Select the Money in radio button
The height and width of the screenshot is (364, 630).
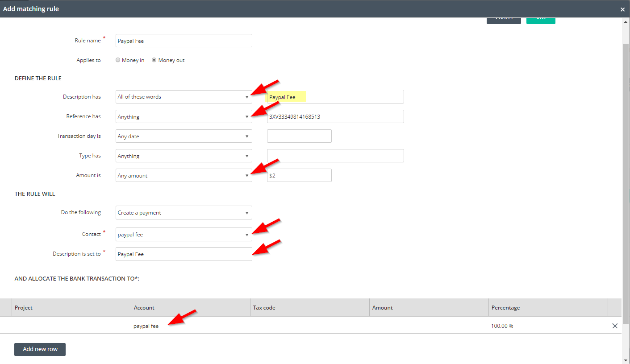(x=118, y=60)
